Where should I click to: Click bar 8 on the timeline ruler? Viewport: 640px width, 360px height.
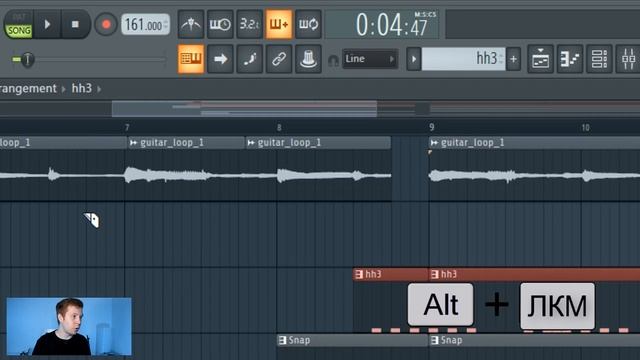[279, 128]
